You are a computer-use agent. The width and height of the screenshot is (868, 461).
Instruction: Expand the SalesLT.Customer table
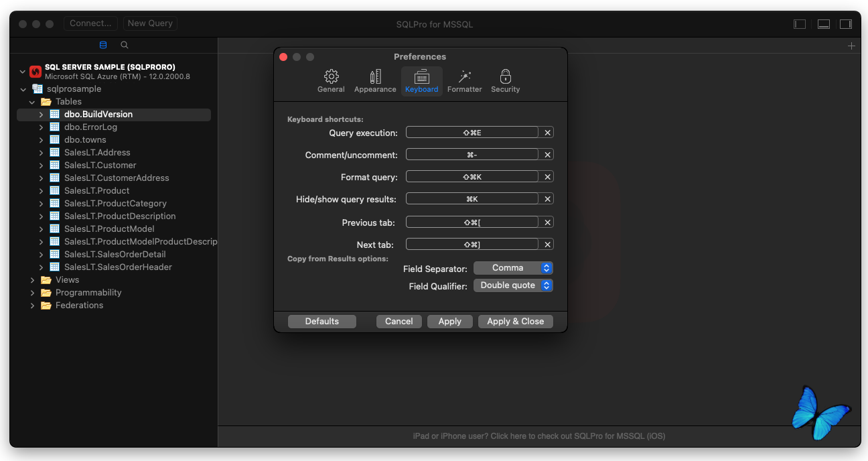[41, 166]
